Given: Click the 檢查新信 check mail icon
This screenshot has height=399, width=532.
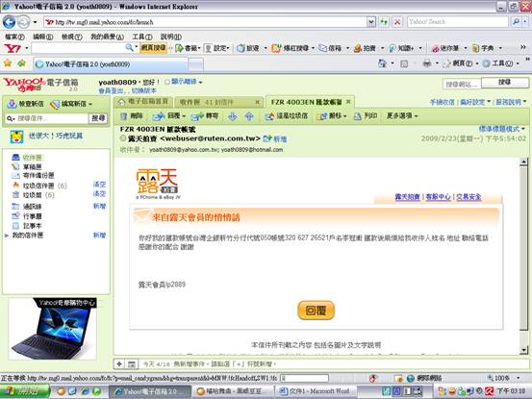Looking at the screenshot, I should (x=12, y=104).
